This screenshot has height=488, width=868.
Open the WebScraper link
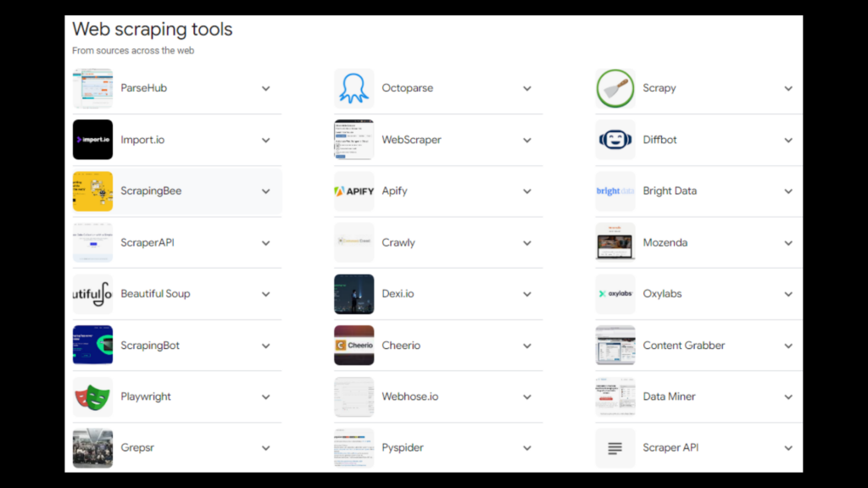(411, 139)
